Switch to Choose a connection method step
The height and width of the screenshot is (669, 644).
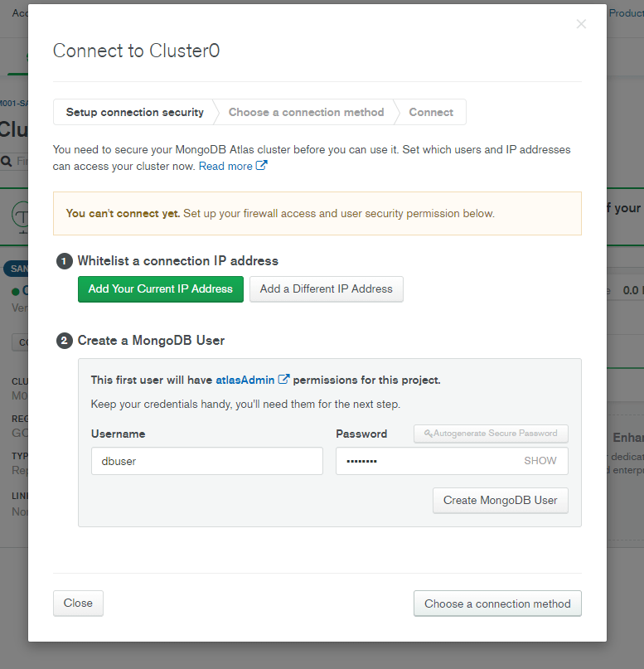click(306, 112)
